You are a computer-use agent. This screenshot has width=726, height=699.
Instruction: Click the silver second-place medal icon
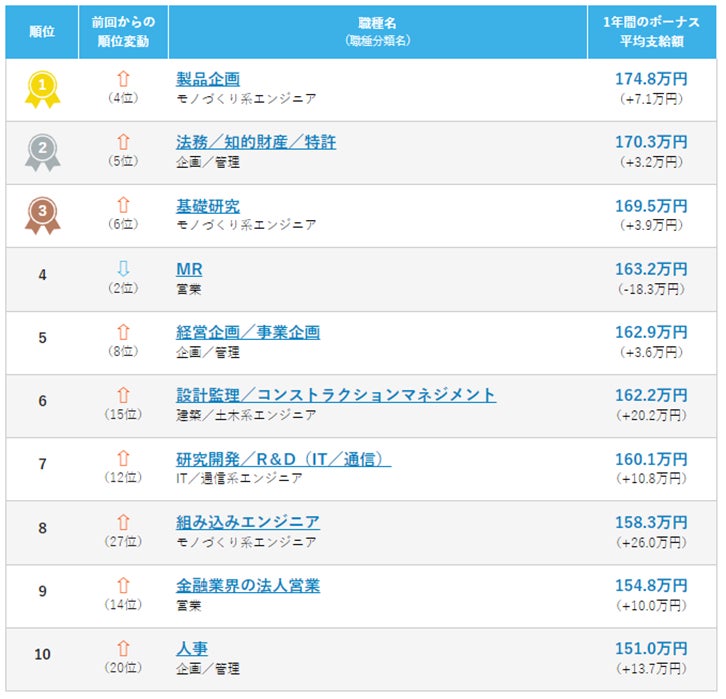(x=41, y=152)
